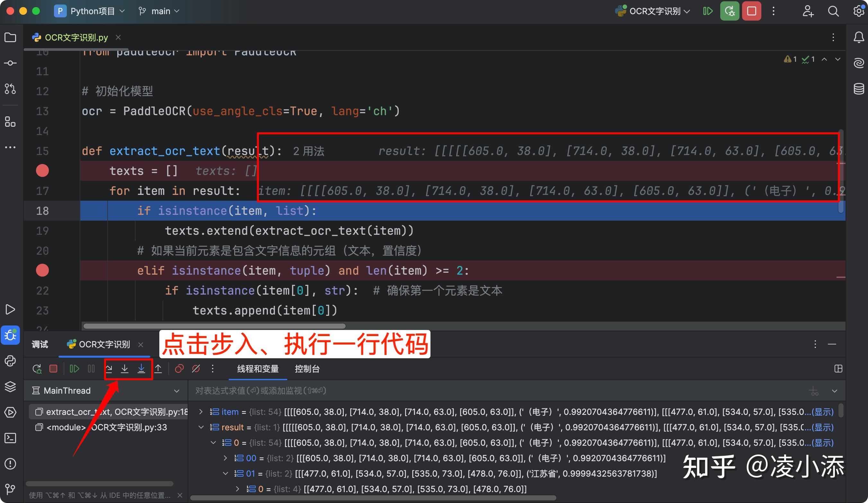
Task: Switch to the 控制台 tab
Action: click(x=307, y=369)
